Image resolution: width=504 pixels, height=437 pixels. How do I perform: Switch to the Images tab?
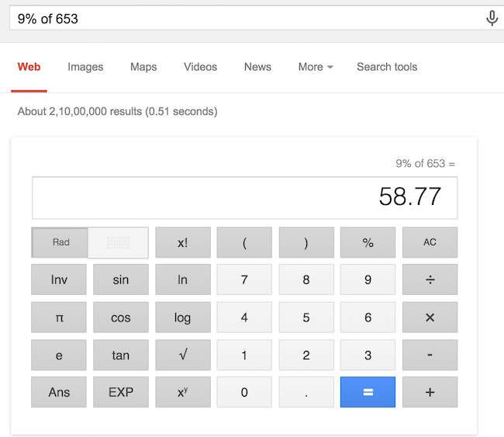click(85, 67)
